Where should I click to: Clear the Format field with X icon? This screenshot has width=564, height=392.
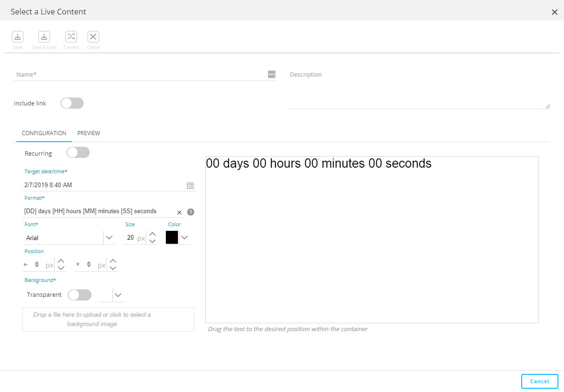(x=179, y=212)
